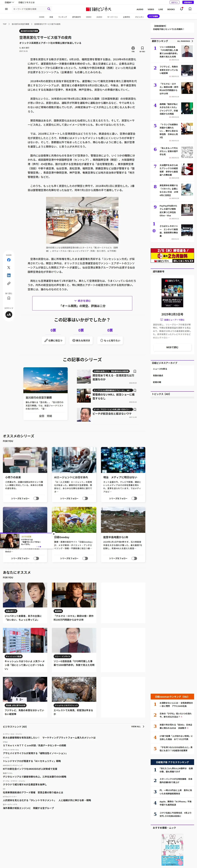The width and height of the screenshot is (197, 868).
Task: Toggle follow for 小売りの未来 series
Action: [x=36, y=498]
